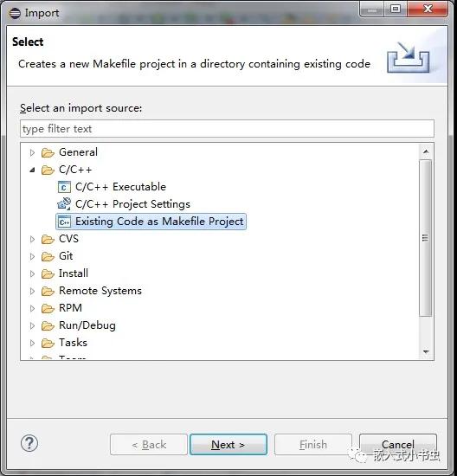Proceed with the Next button
The image size is (457, 476).
tap(228, 445)
